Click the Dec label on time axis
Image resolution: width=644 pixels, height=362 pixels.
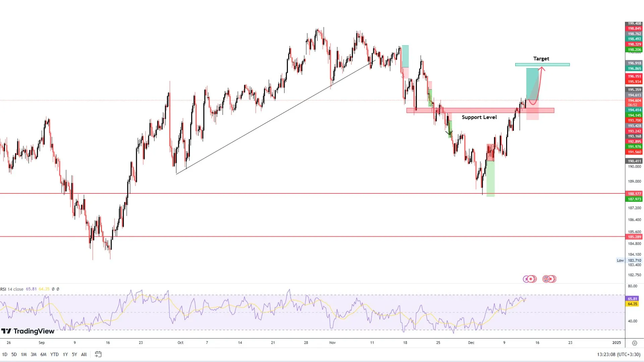(471, 343)
